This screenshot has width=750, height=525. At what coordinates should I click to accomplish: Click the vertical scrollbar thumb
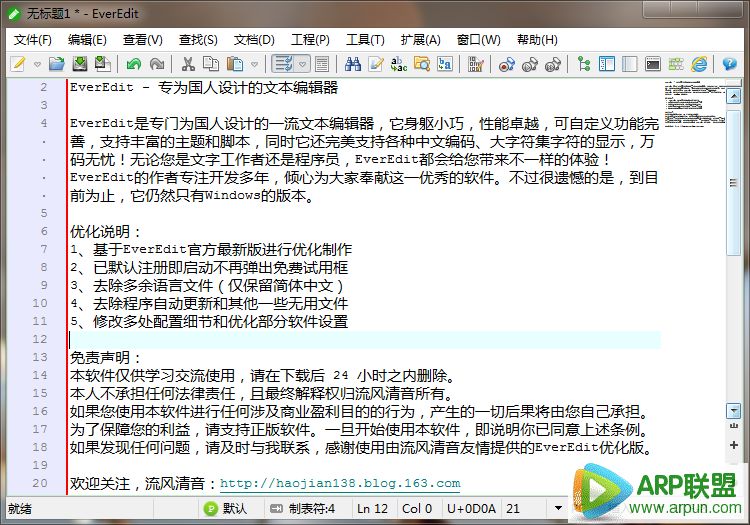pyautogui.click(x=733, y=182)
